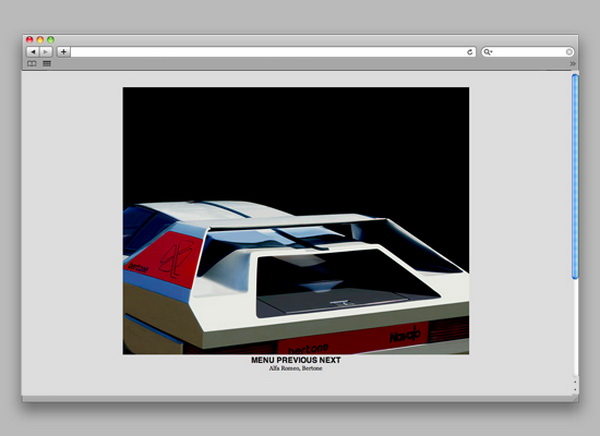Open the bookmarks book icon

click(x=32, y=64)
